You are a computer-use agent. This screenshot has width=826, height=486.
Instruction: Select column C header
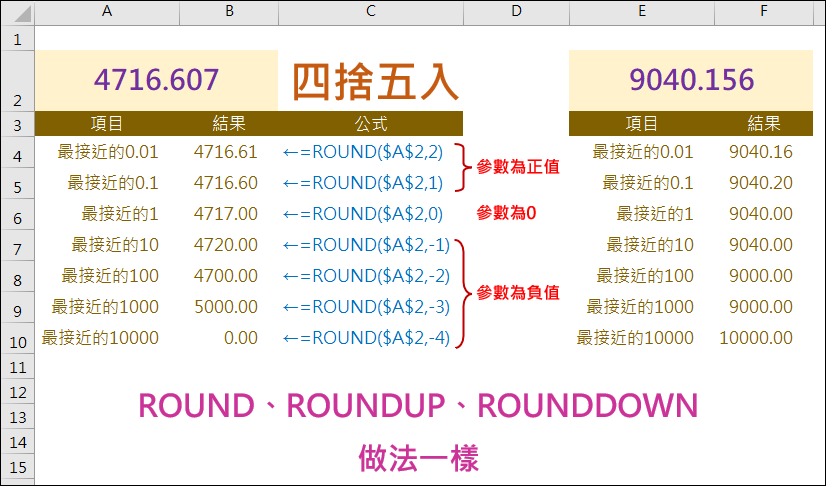tap(371, 12)
